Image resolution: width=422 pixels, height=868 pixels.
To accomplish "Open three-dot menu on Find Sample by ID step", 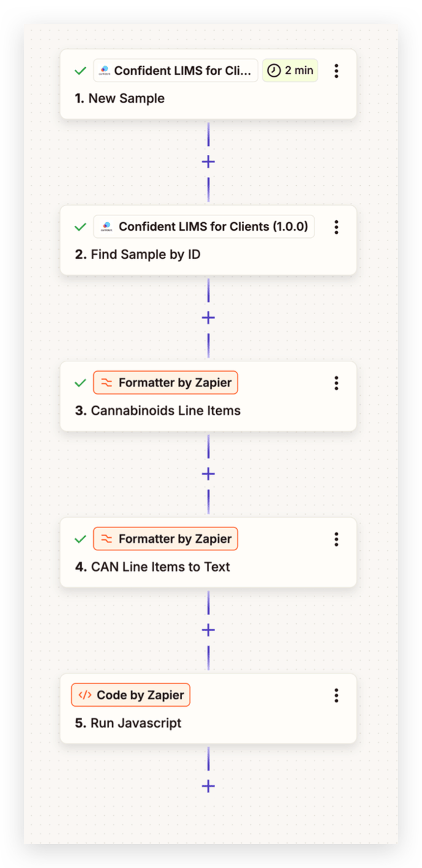I will pyautogui.click(x=336, y=227).
